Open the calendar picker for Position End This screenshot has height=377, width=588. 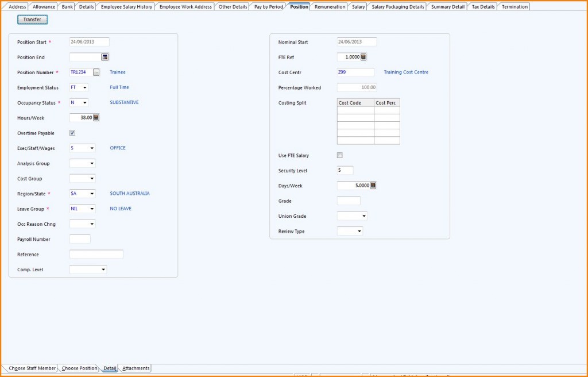(105, 57)
